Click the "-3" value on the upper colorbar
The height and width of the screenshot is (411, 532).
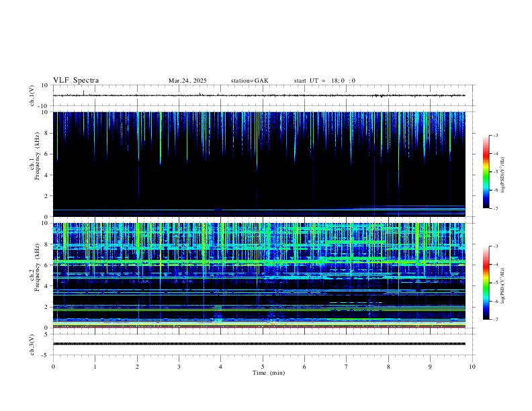(495, 135)
